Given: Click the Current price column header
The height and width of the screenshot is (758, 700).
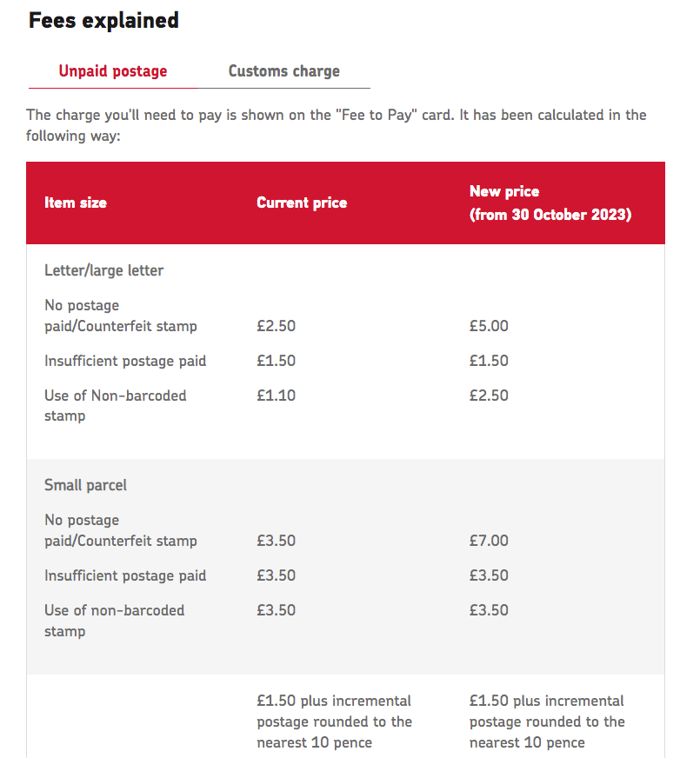Looking at the screenshot, I should [x=302, y=203].
